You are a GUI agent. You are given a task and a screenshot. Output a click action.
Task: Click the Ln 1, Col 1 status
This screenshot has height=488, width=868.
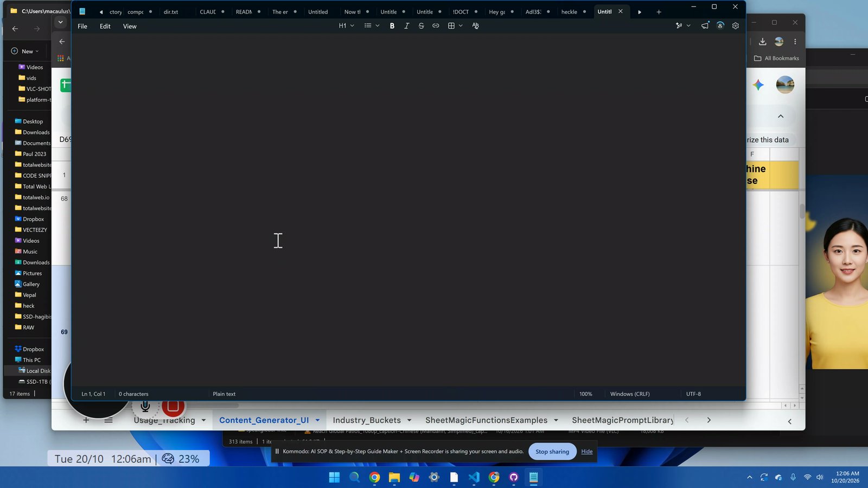[93, 394]
